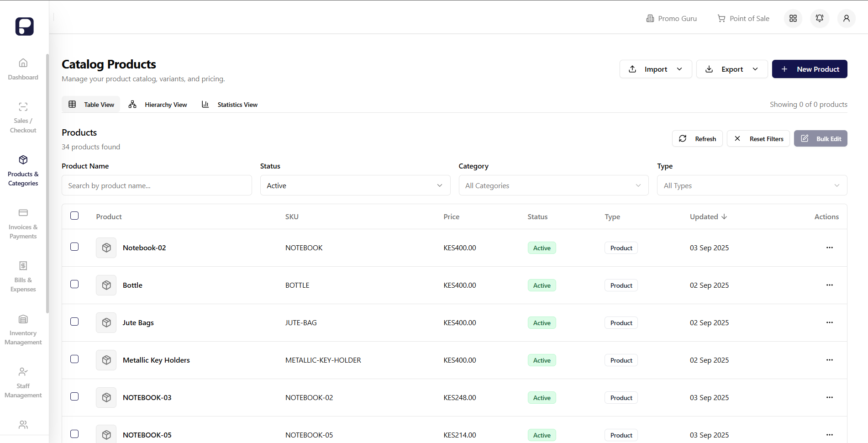Click Reset Filters
Screen dimensions: 868x443
[758, 138]
